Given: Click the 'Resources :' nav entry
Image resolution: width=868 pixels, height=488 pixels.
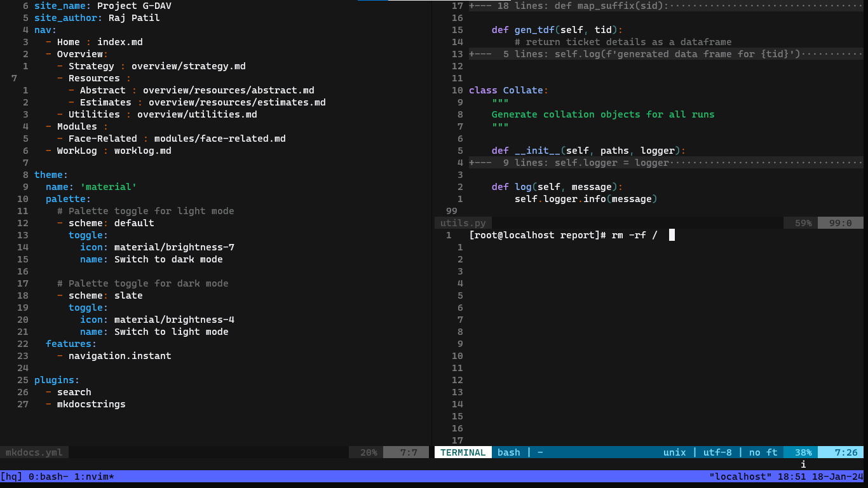Looking at the screenshot, I should [x=94, y=78].
